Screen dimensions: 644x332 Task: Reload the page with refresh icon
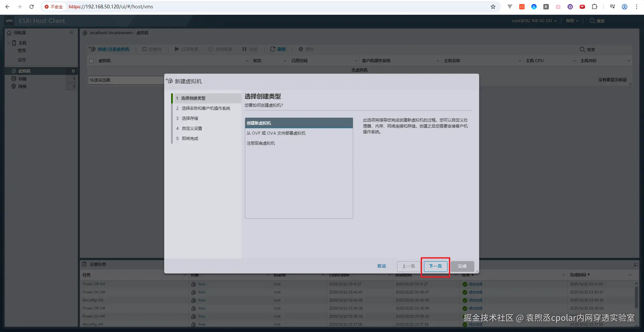(x=32, y=7)
